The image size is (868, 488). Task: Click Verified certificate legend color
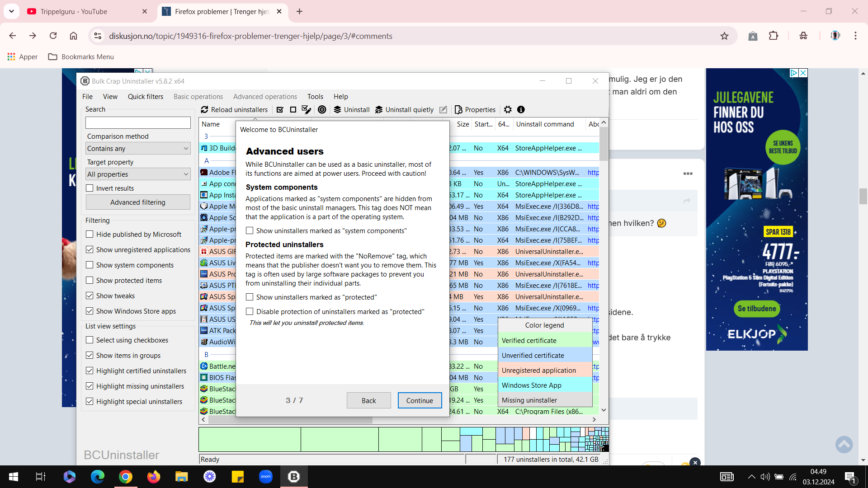[x=545, y=340]
